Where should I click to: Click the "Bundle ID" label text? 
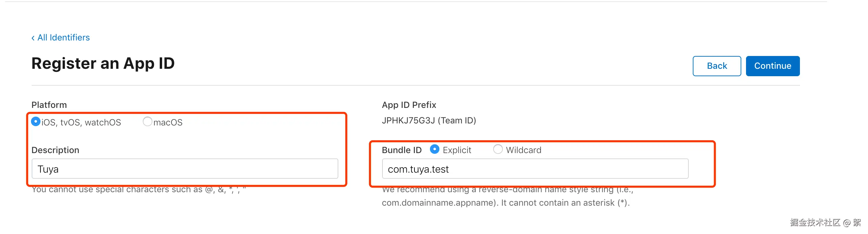point(402,150)
